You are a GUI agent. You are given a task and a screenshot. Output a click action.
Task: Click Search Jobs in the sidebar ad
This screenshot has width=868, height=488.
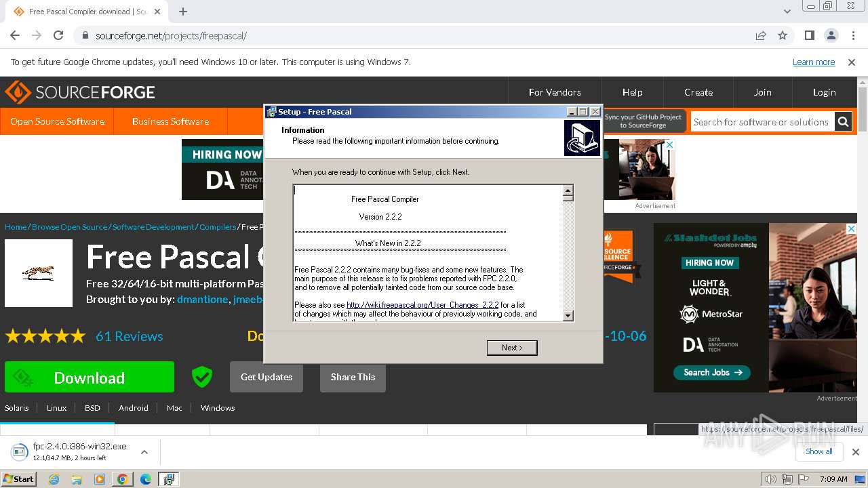coord(712,372)
